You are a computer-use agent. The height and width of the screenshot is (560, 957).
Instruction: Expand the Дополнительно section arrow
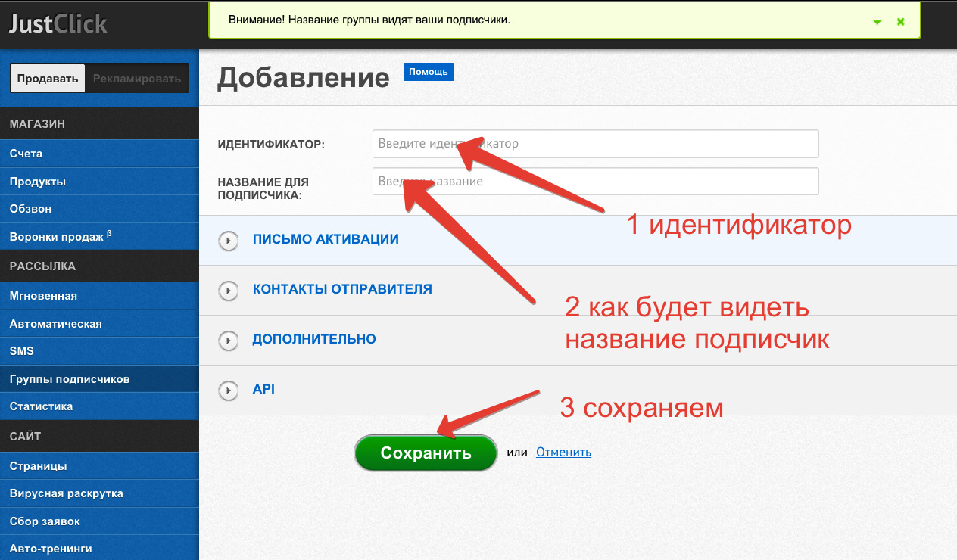coord(228,341)
